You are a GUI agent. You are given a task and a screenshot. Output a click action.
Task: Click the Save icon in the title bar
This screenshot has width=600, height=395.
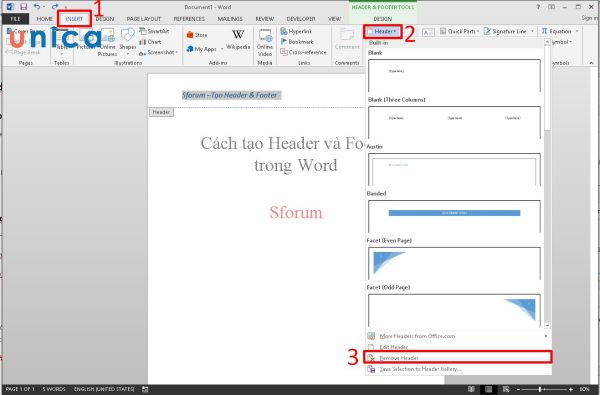[23, 7]
